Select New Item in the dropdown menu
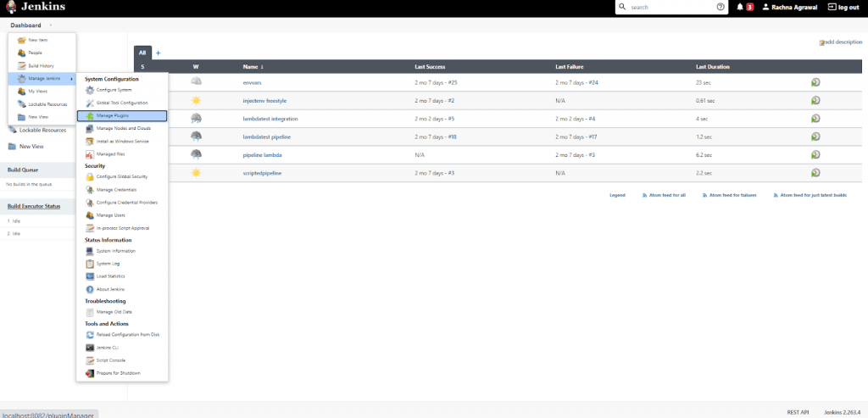 pos(42,41)
